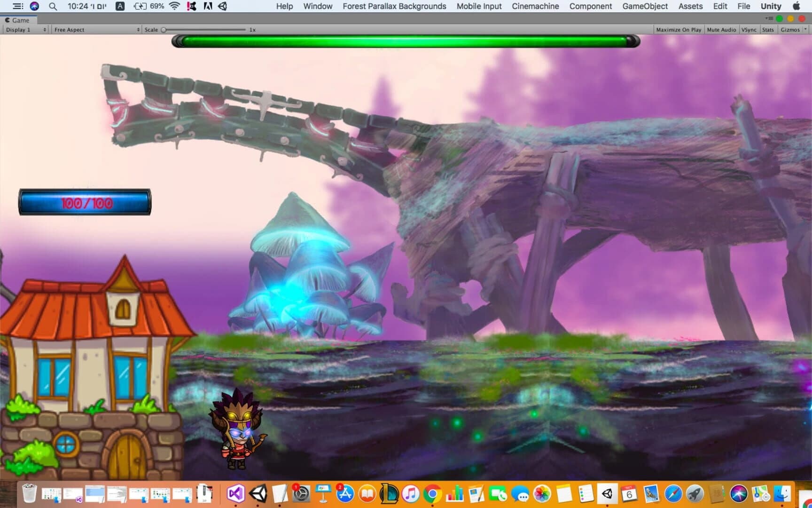This screenshot has width=812, height=508.
Task: Enable Mute Audio for the Game view
Action: pyautogui.click(x=721, y=29)
